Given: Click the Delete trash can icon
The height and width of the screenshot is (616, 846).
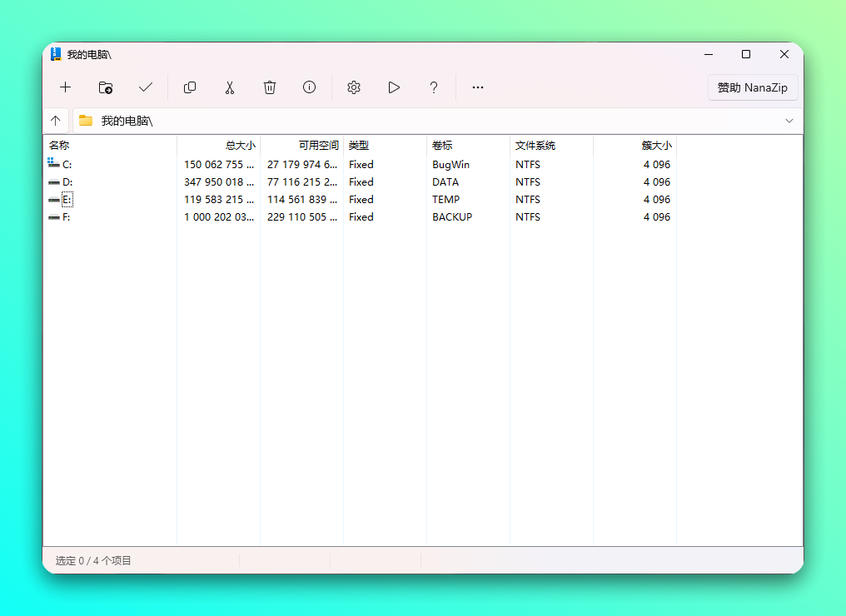Looking at the screenshot, I should coord(270,87).
